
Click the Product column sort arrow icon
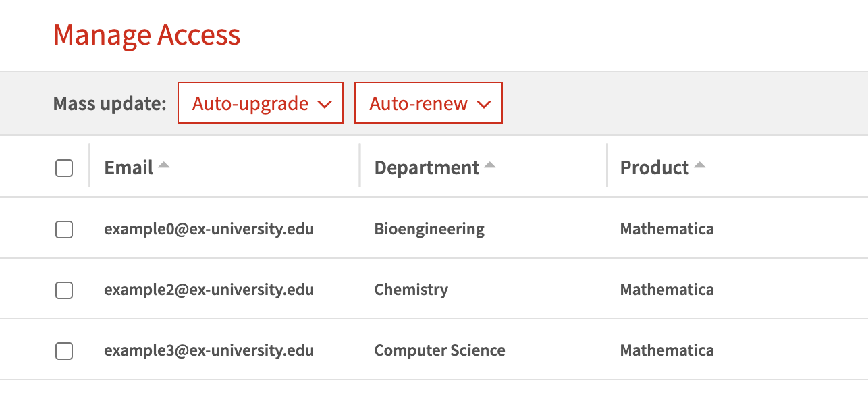coord(699,165)
